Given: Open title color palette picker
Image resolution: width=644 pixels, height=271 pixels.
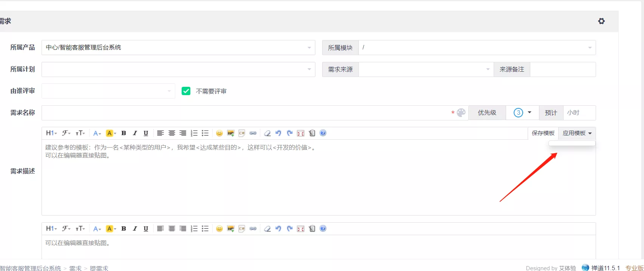Looking at the screenshot, I should pyautogui.click(x=461, y=112).
